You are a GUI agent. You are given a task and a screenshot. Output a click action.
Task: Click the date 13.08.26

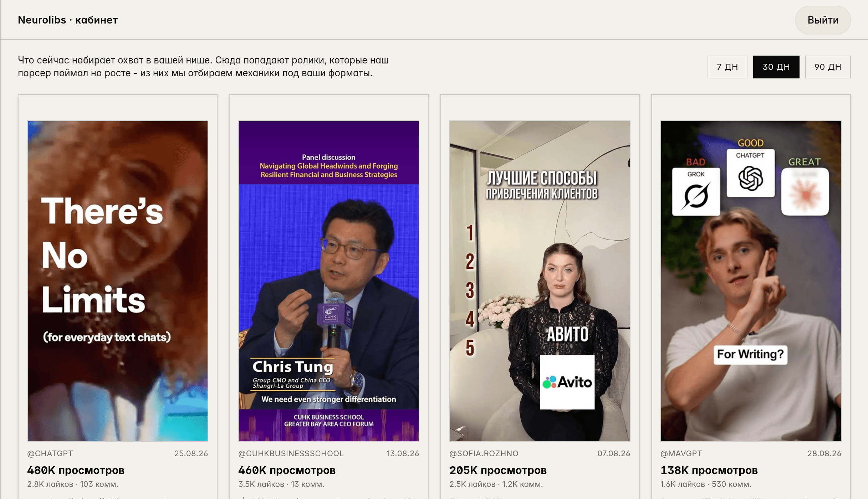403,453
